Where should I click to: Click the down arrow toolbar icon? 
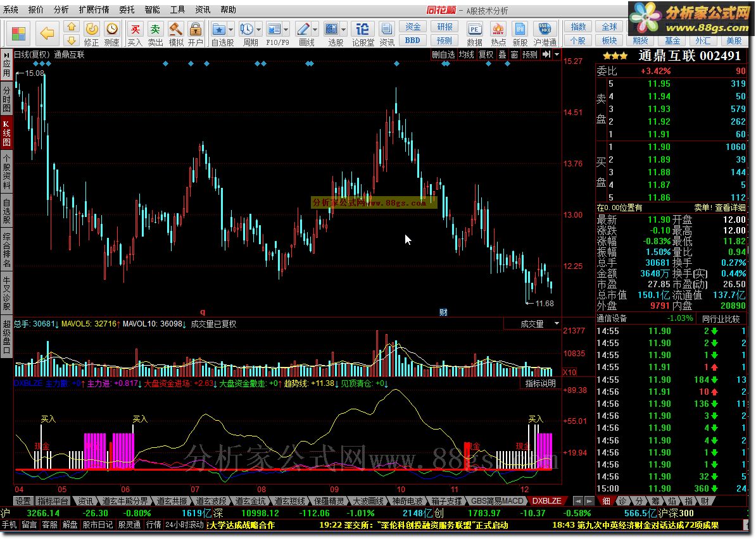point(72,40)
